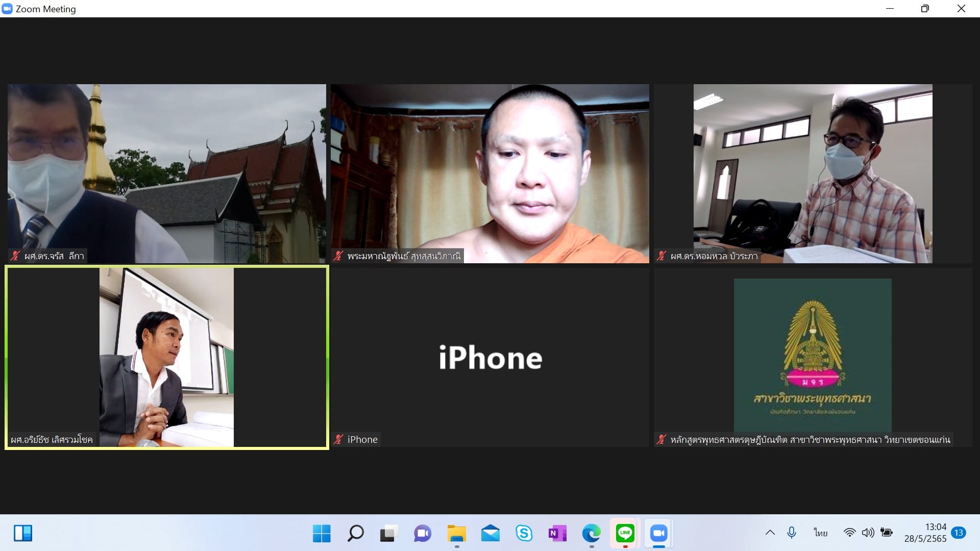Click the microphone tray icon

pos(791,533)
